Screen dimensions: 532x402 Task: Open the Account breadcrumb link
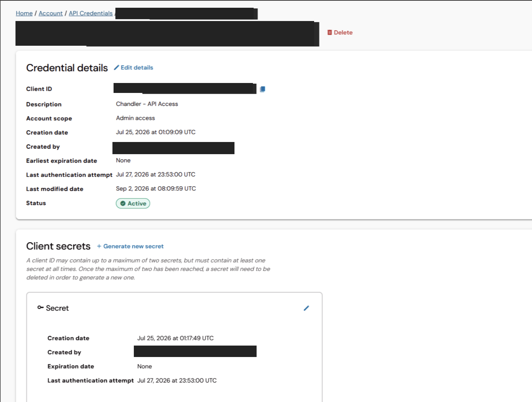click(x=51, y=13)
